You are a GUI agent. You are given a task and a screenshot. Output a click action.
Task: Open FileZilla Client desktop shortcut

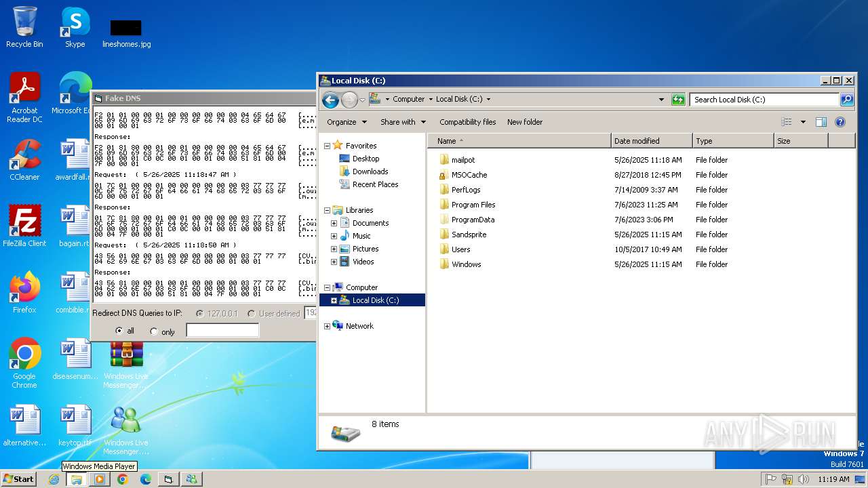tap(24, 226)
